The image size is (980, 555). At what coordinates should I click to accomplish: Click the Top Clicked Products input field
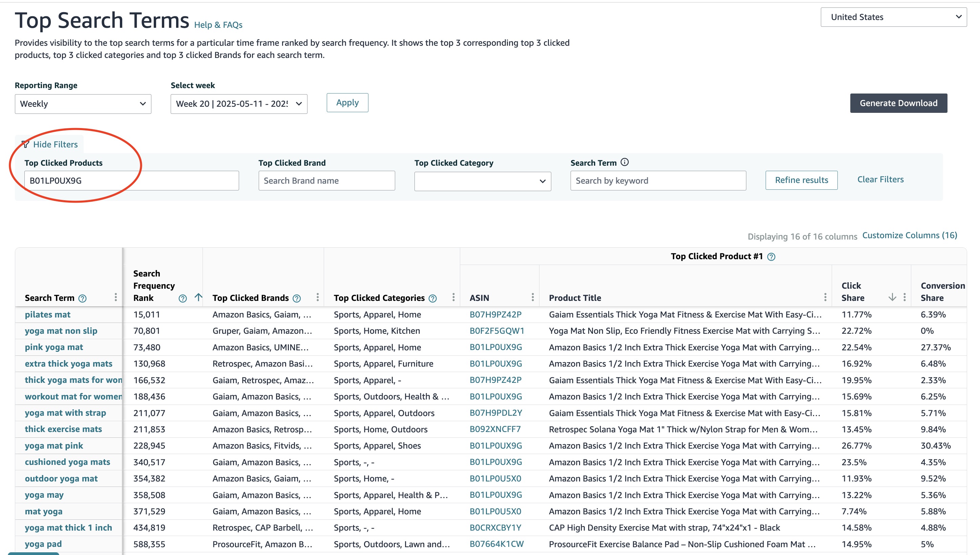point(131,181)
